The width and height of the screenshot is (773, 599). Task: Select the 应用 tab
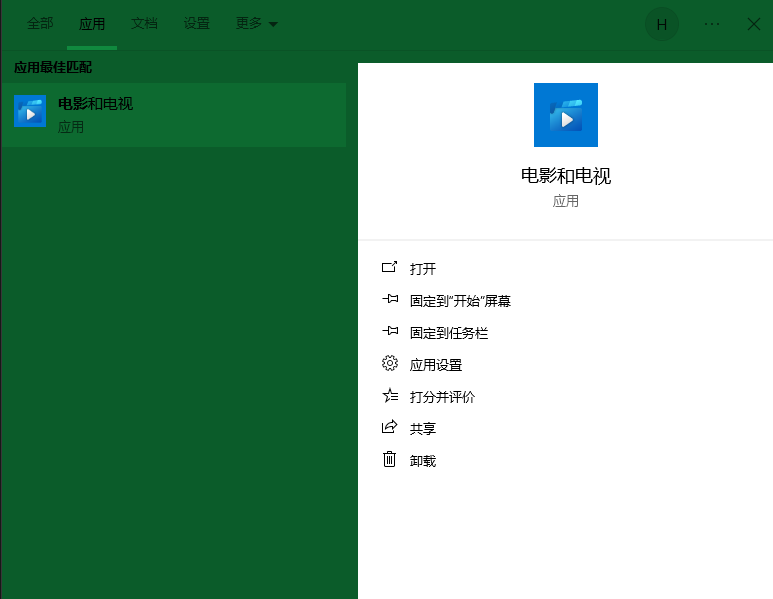point(92,24)
